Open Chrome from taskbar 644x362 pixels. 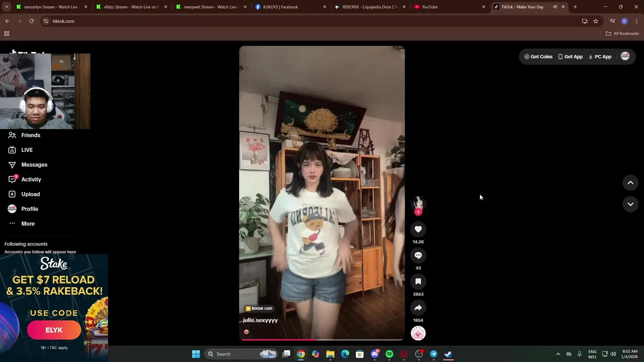click(301, 354)
